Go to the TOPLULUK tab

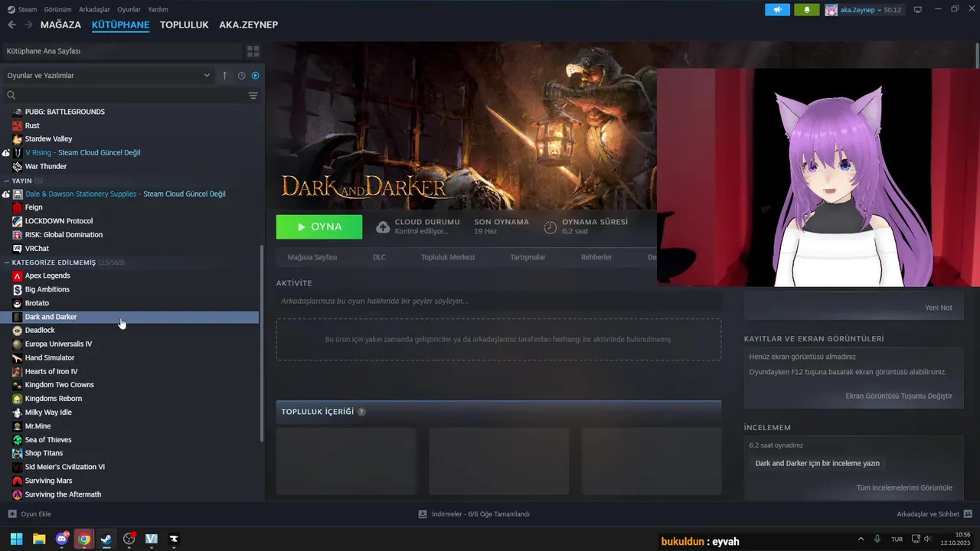tap(184, 24)
